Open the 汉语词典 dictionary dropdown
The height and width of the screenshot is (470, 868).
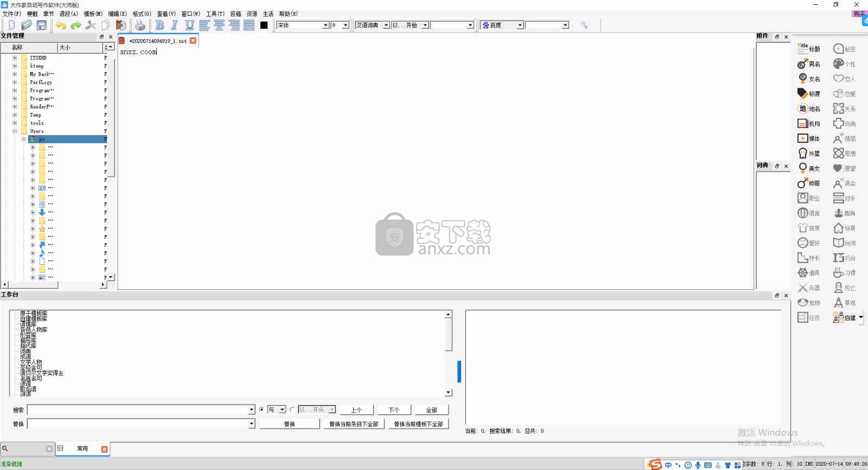[x=386, y=25]
